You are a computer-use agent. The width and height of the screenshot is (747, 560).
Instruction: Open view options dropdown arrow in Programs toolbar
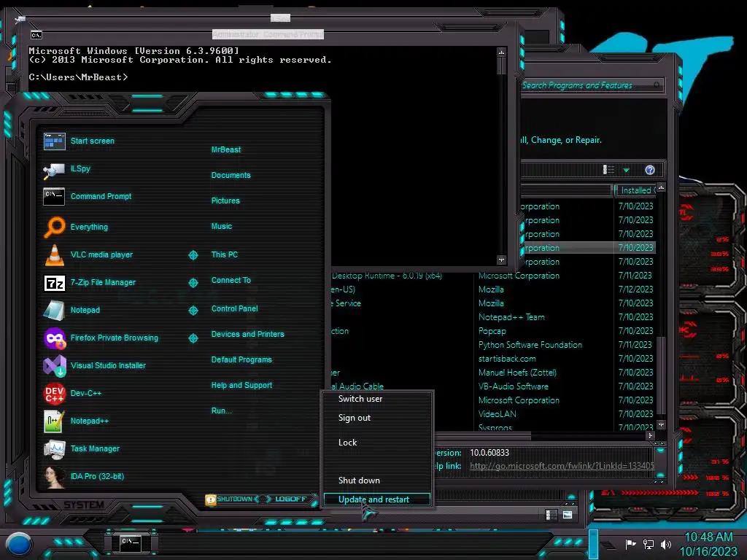pyautogui.click(x=626, y=170)
